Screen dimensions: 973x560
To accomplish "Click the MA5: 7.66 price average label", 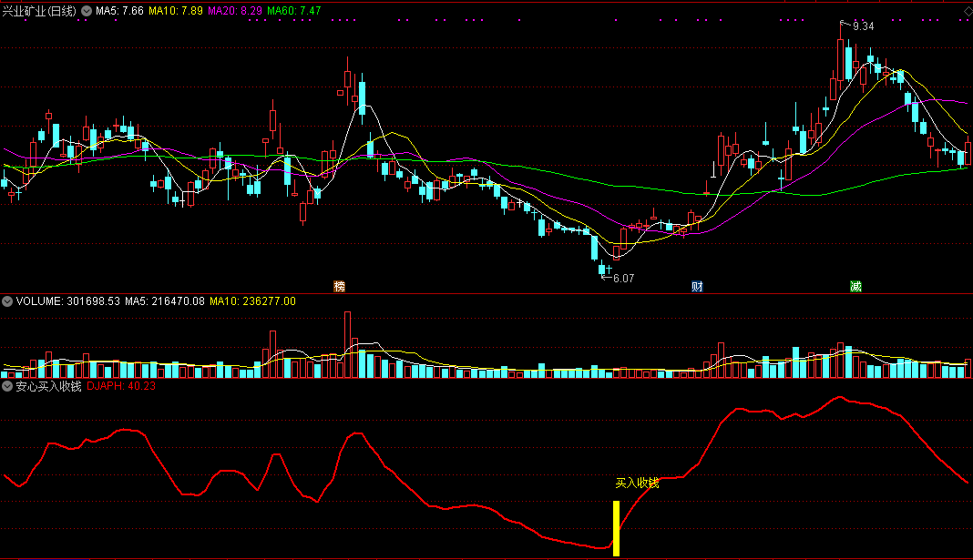I will 119,11.
